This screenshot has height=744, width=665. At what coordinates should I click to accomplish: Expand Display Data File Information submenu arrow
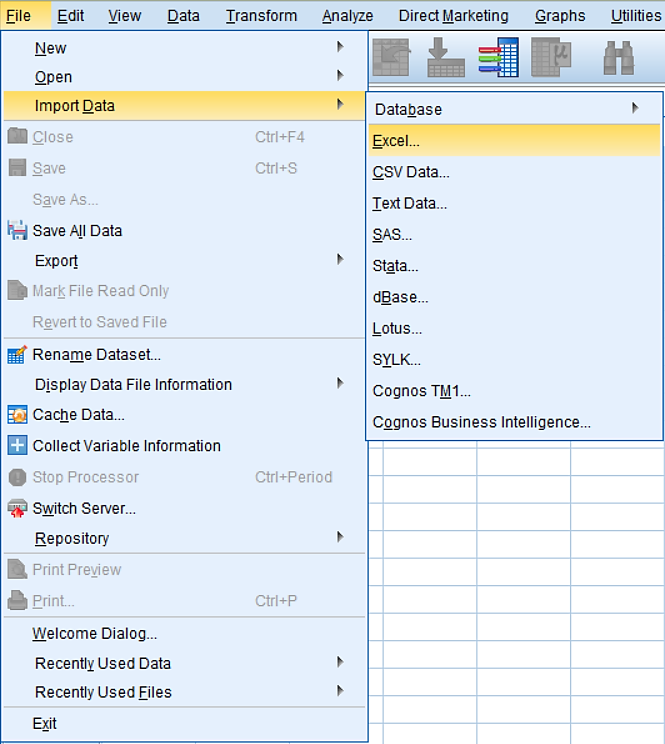[x=340, y=383]
